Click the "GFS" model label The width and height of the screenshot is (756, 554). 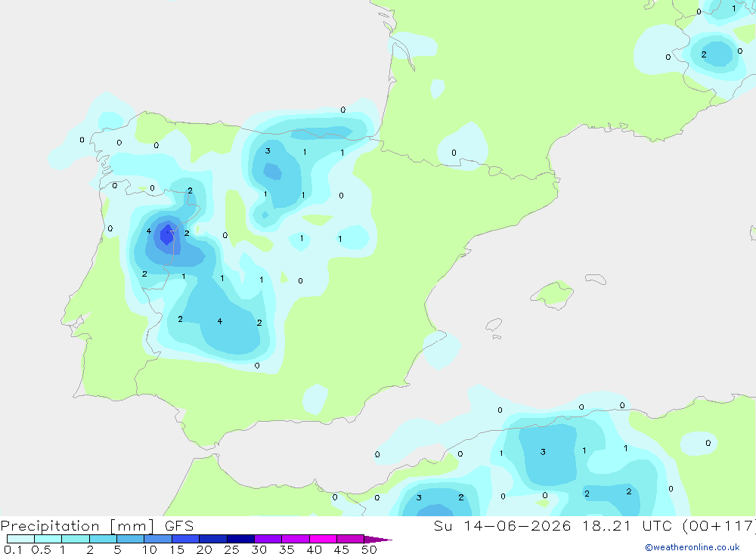pos(179,525)
